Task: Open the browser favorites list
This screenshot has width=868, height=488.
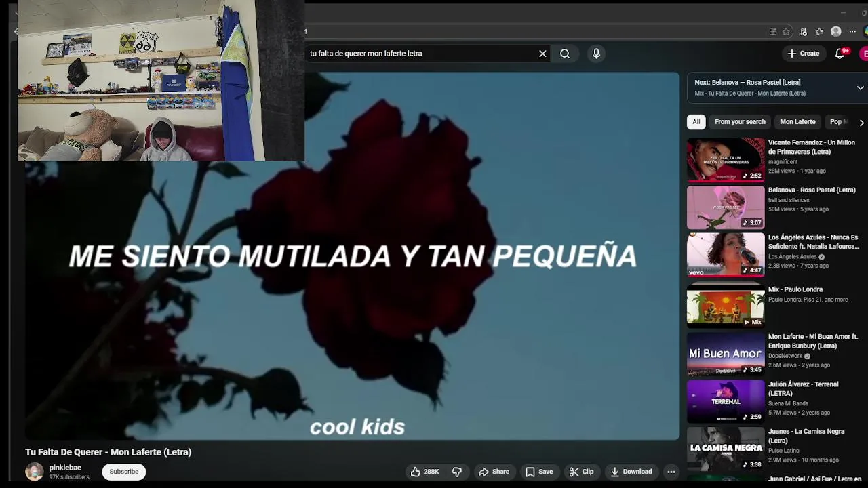Action: 819,31
